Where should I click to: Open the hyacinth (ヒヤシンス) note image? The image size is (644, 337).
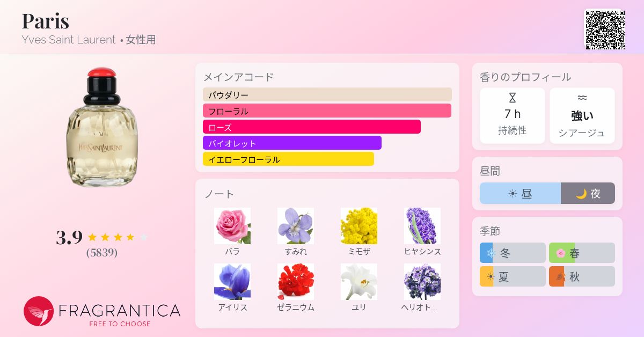tap(422, 226)
